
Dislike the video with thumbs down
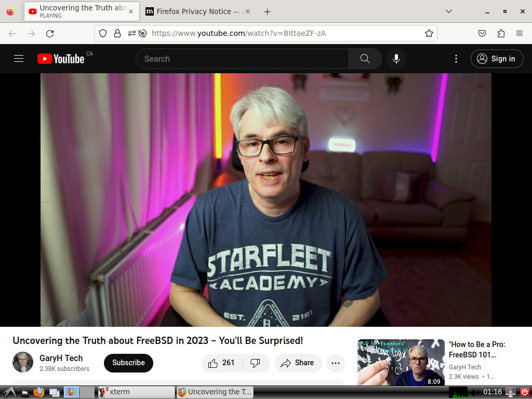click(256, 363)
